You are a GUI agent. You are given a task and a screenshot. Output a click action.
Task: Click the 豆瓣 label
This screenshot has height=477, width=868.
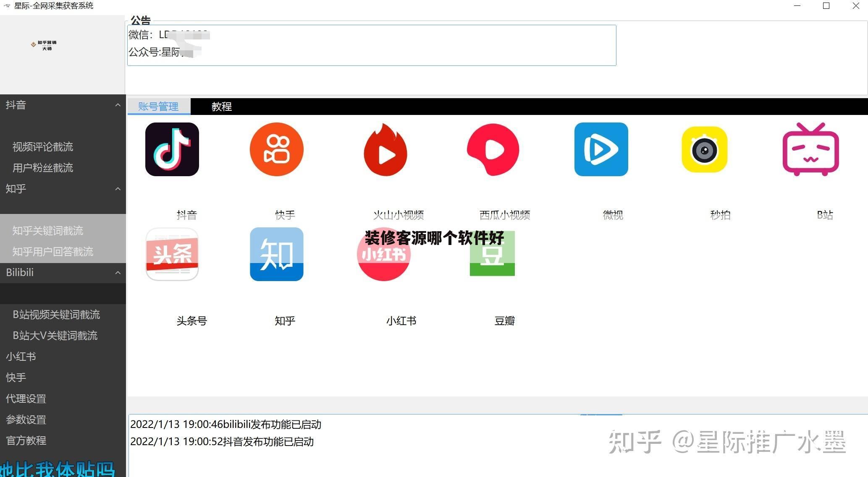[x=505, y=321]
